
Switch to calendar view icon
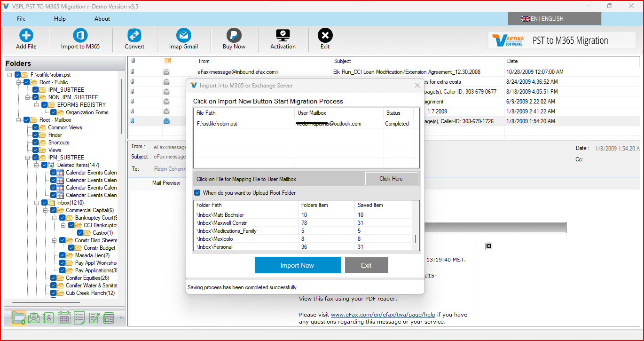tap(64, 318)
